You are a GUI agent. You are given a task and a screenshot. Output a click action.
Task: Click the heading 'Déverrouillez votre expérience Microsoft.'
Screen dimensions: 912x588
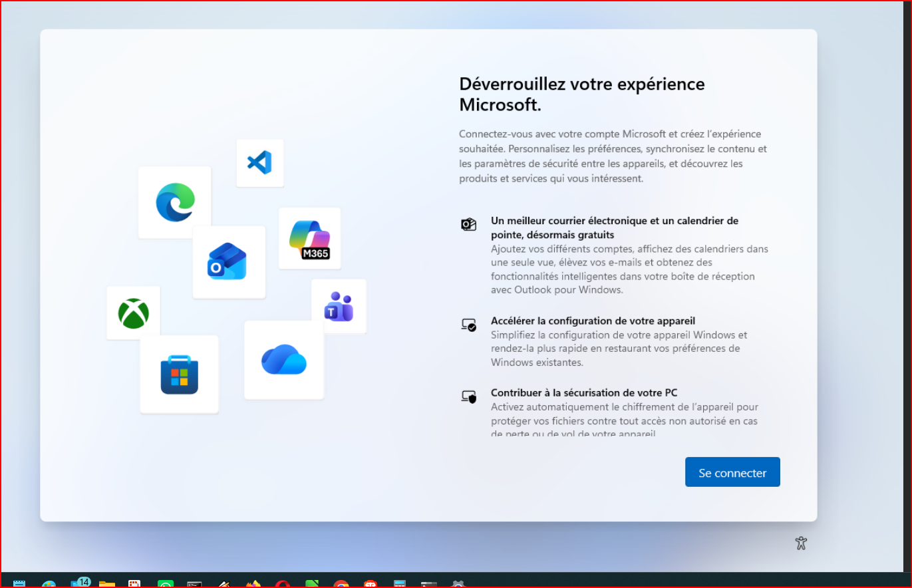point(582,94)
